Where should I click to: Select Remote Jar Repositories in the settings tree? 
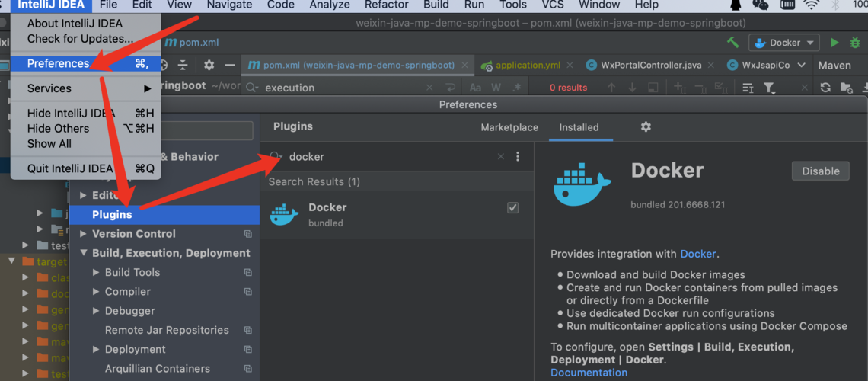(x=167, y=330)
